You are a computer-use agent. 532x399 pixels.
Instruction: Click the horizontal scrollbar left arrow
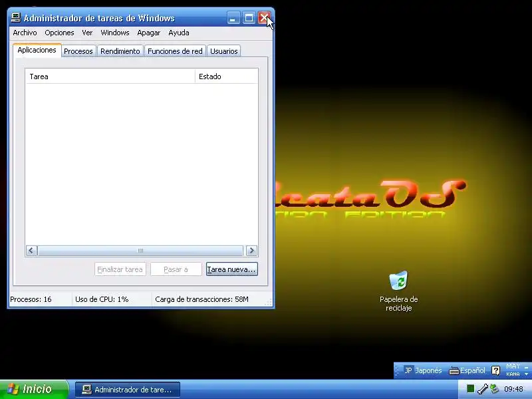[x=31, y=251]
